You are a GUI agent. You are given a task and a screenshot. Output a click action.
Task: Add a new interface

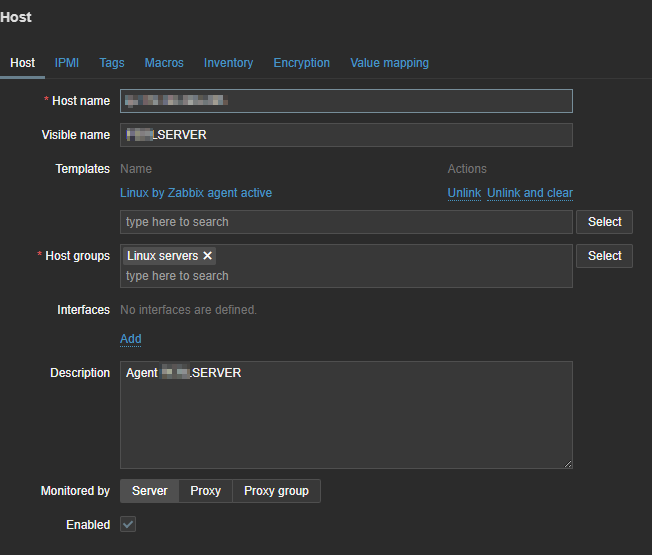(x=131, y=339)
